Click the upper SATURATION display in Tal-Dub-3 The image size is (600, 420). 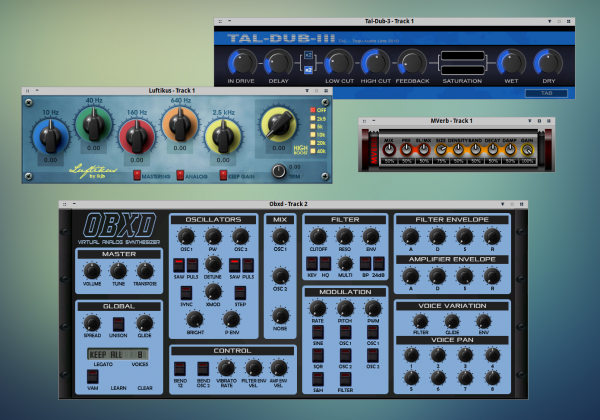click(x=462, y=56)
